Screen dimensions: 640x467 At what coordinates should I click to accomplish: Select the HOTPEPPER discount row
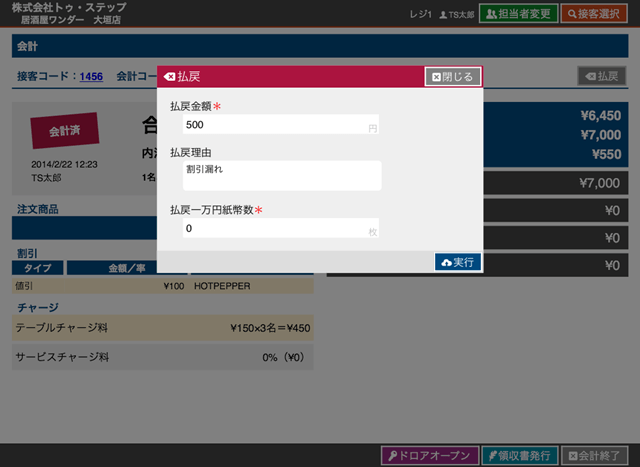(162, 285)
